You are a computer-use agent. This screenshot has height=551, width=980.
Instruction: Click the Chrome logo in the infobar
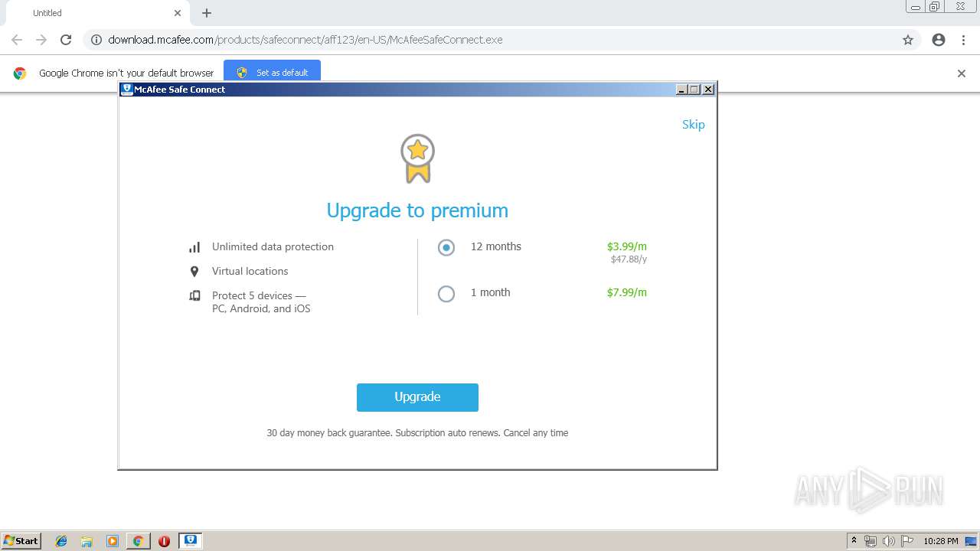click(20, 73)
